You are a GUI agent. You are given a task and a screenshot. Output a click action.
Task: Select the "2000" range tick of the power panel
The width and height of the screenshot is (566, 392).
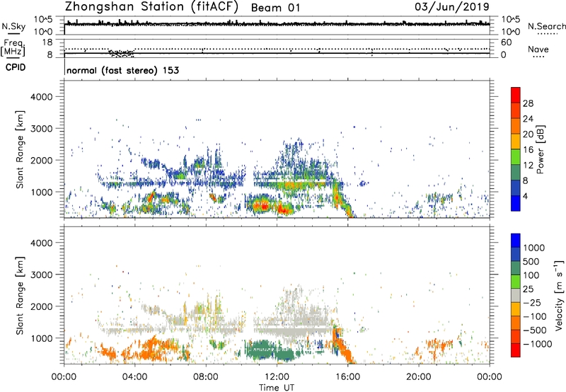pyautogui.click(x=41, y=160)
